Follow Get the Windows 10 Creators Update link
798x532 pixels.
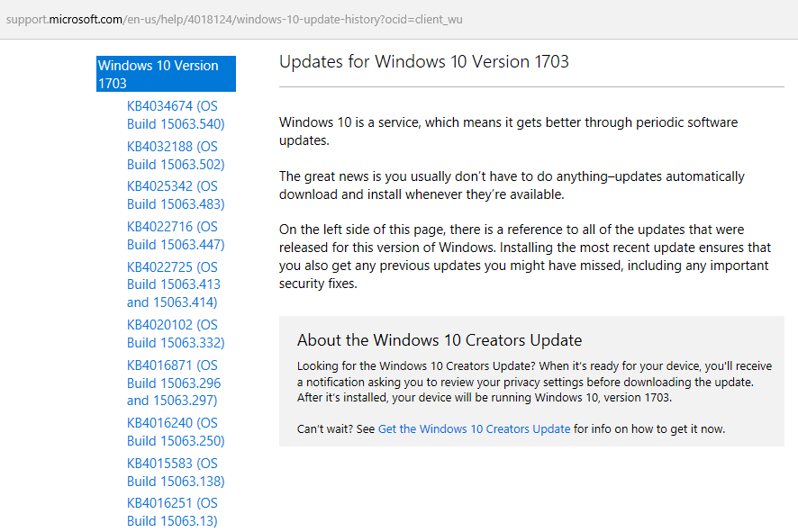coord(474,428)
